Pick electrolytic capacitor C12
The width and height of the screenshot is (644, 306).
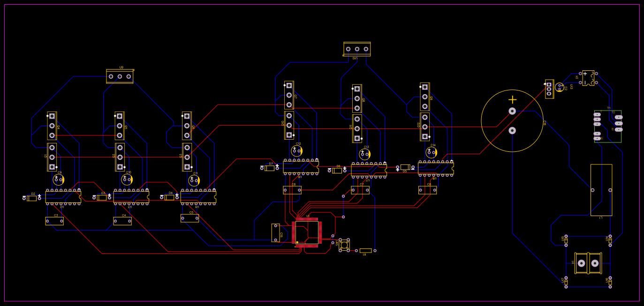tap(296, 151)
